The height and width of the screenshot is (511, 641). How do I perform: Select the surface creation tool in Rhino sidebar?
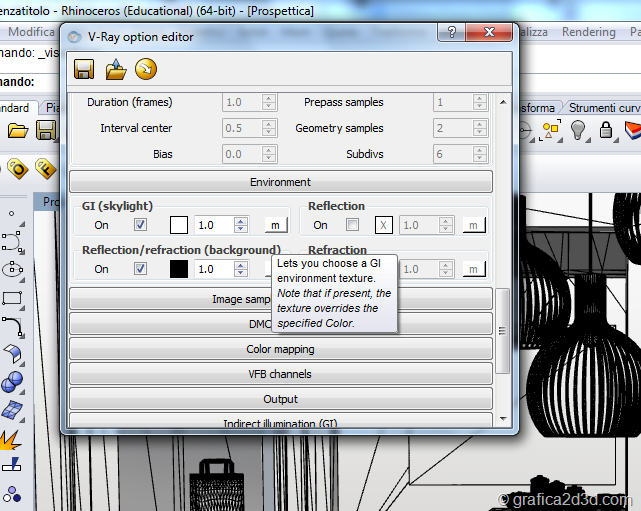pyautogui.click(x=13, y=354)
